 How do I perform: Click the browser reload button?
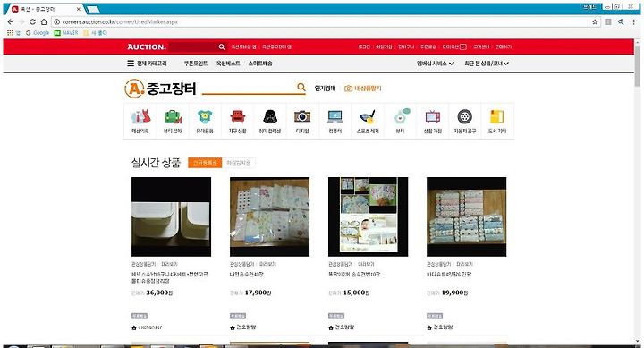(32, 21)
